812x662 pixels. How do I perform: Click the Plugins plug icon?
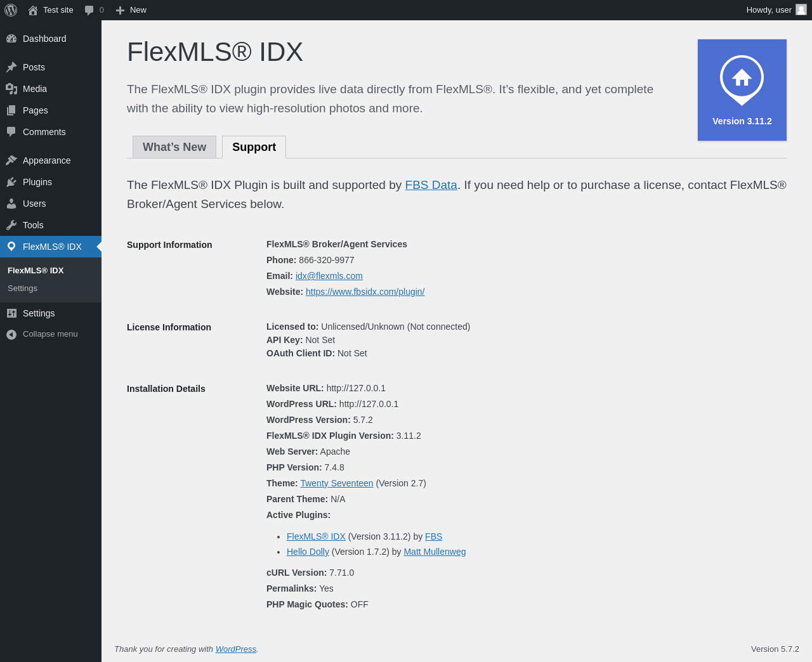pyautogui.click(x=11, y=182)
